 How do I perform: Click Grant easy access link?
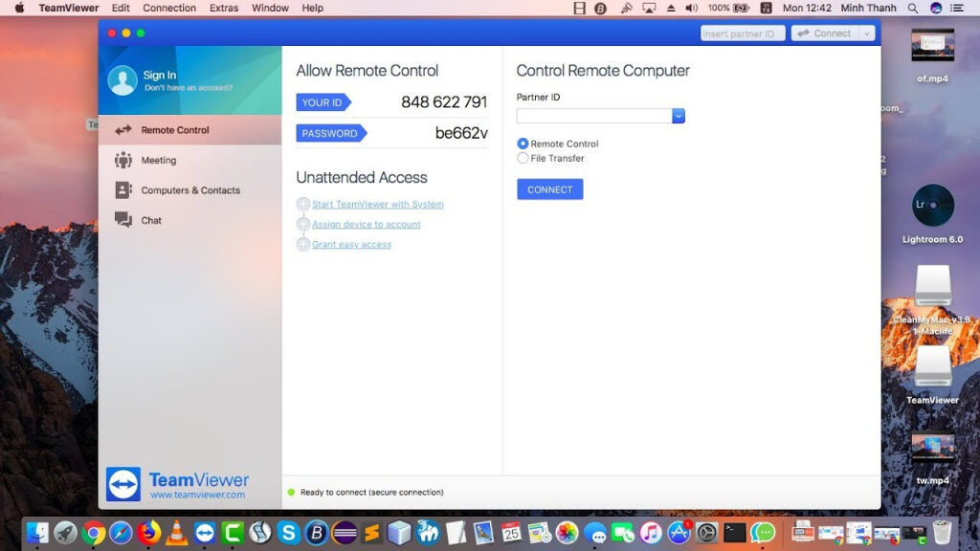351,244
